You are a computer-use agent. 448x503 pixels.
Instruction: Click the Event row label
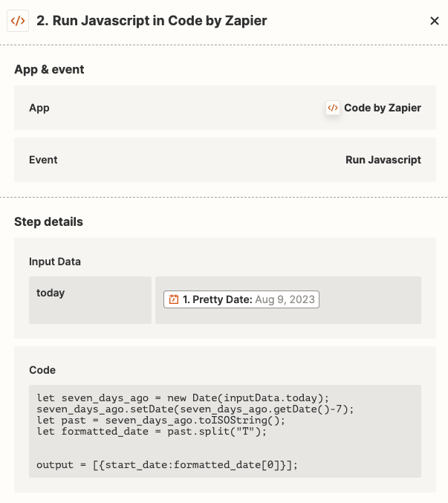[x=43, y=160]
